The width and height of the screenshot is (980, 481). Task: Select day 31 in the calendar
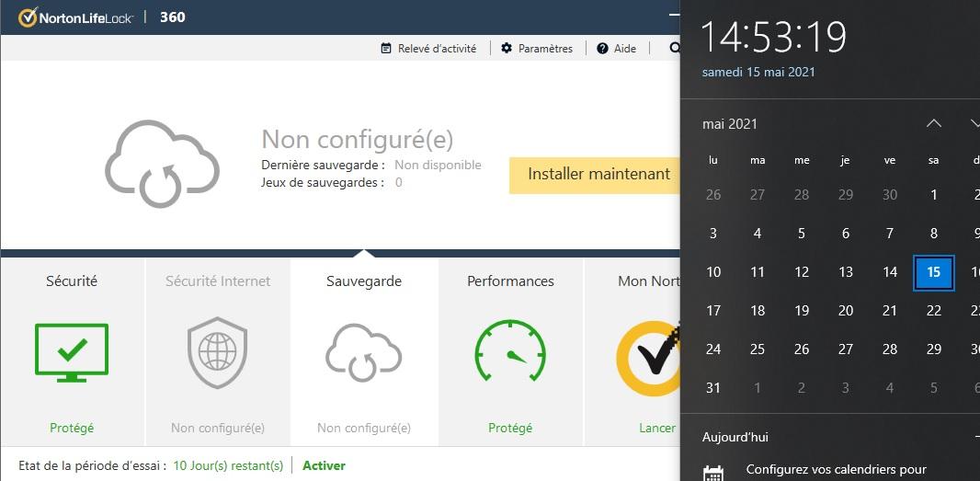713,388
